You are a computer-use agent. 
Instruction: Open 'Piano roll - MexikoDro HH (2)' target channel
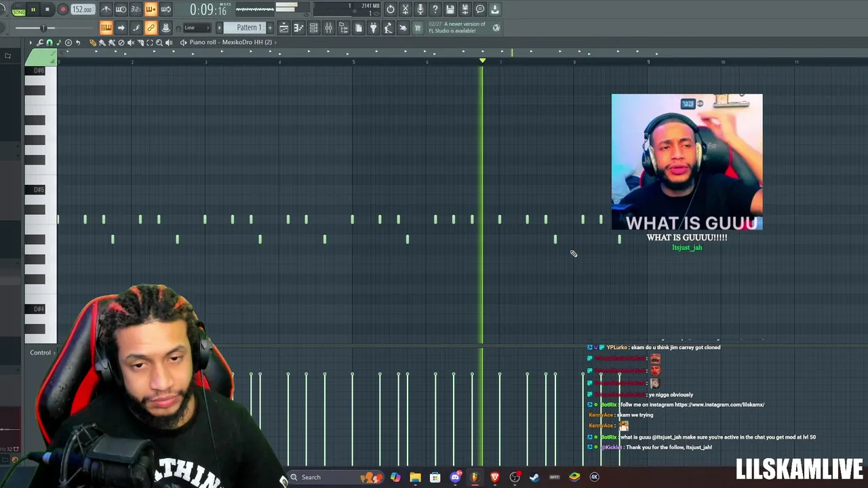231,43
